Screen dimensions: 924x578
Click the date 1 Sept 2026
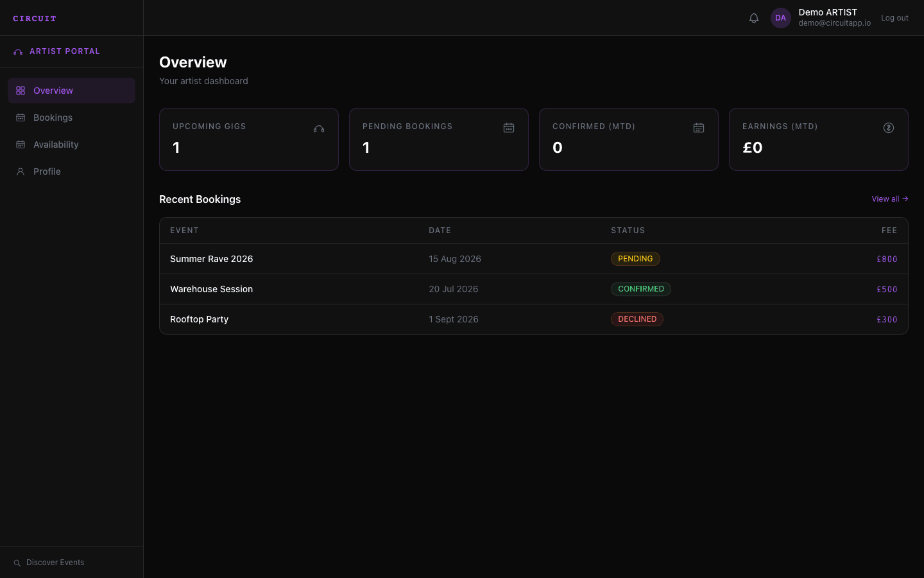click(x=454, y=319)
